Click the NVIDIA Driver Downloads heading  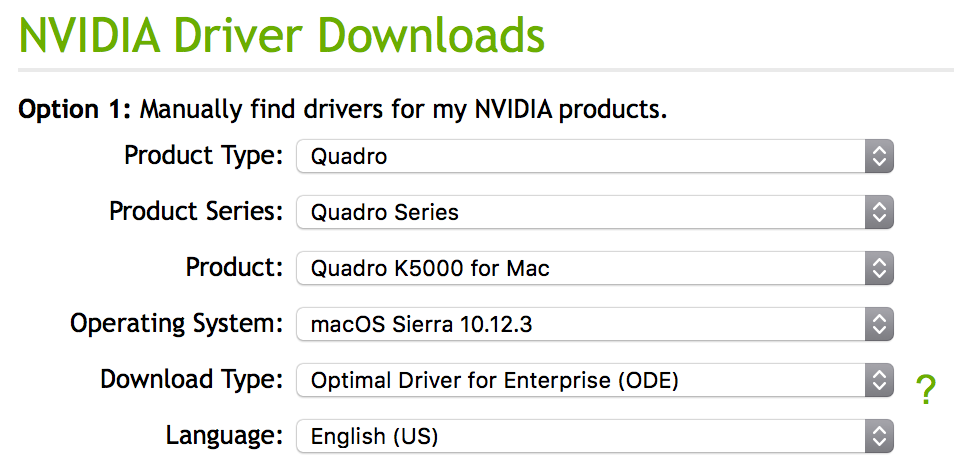tap(282, 35)
